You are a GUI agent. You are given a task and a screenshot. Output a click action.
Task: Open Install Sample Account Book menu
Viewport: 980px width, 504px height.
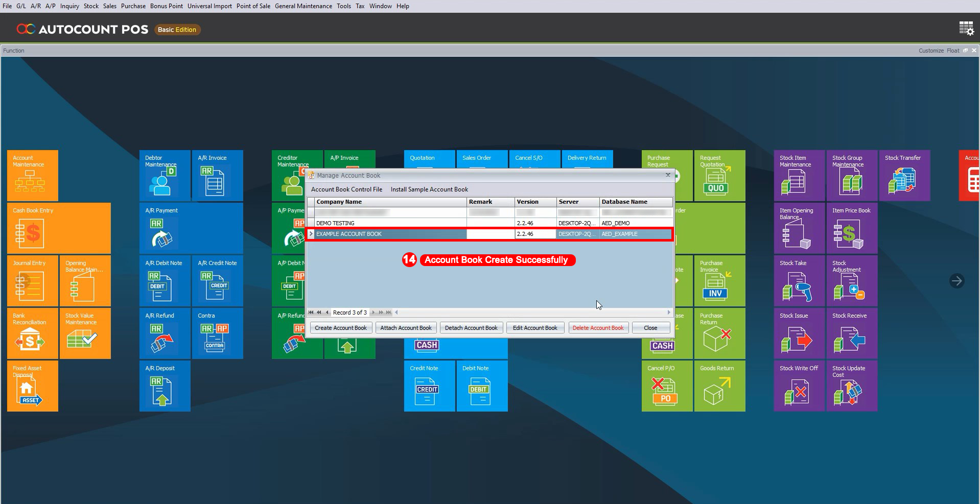pyautogui.click(x=429, y=189)
